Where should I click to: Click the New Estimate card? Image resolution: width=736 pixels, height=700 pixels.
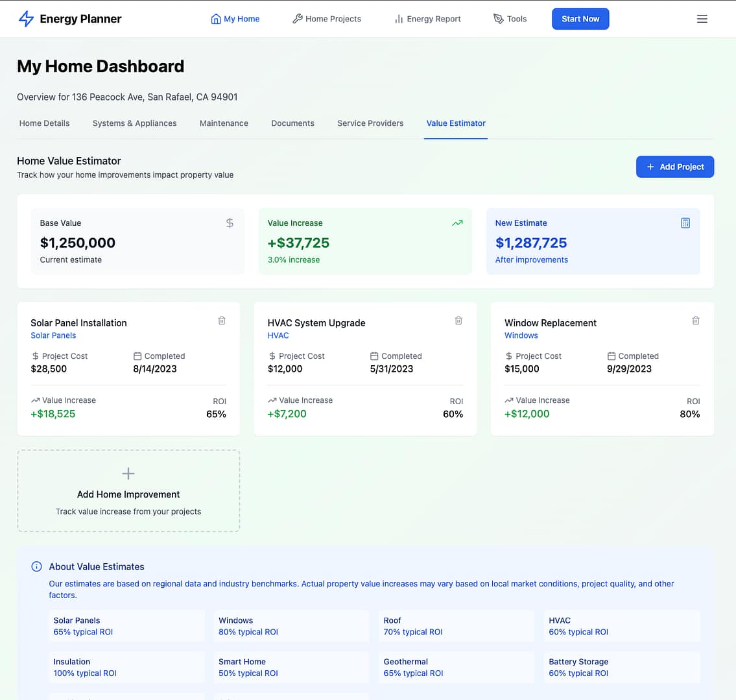tap(593, 241)
